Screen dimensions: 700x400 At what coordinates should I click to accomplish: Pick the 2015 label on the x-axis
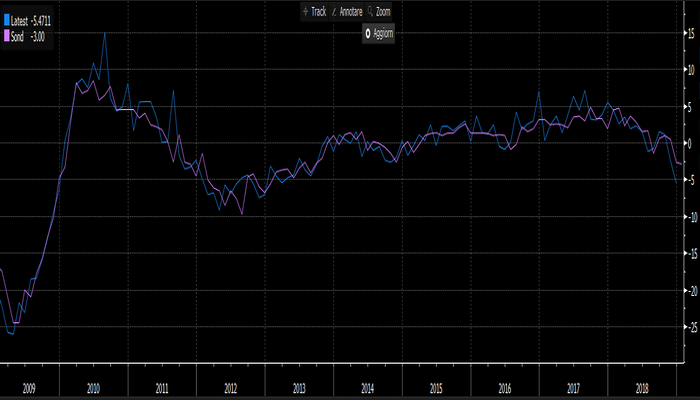436,384
